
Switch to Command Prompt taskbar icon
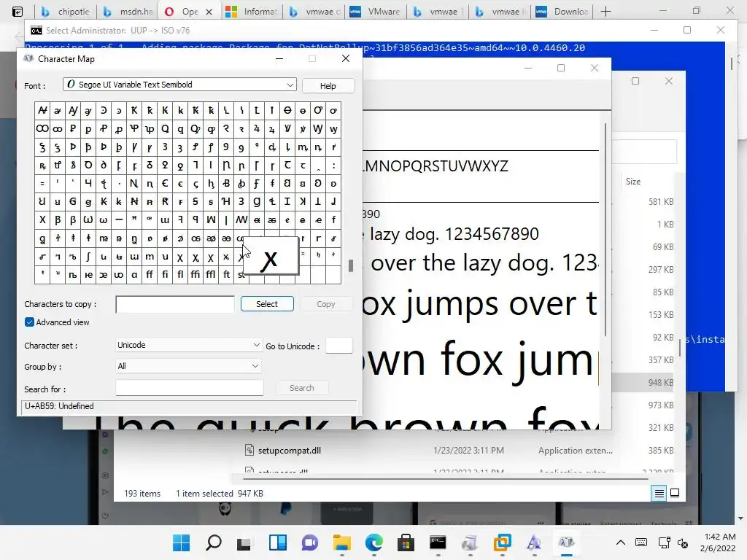point(438,542)
